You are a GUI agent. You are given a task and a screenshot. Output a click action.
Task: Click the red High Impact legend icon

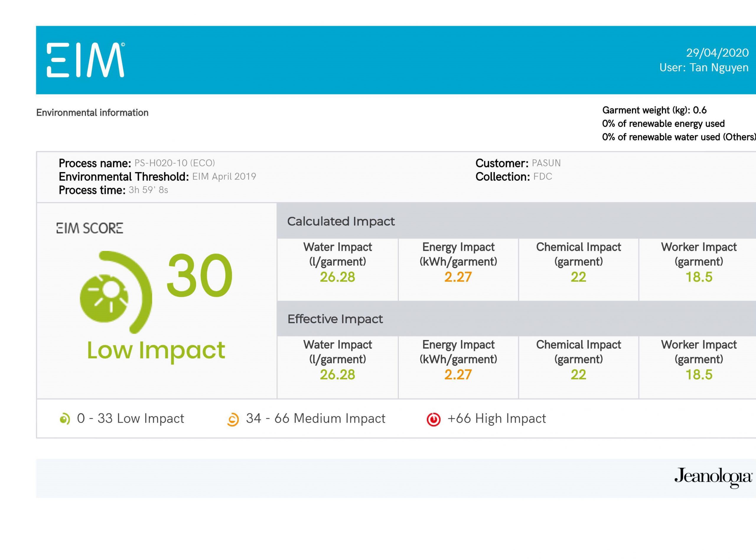433,419
